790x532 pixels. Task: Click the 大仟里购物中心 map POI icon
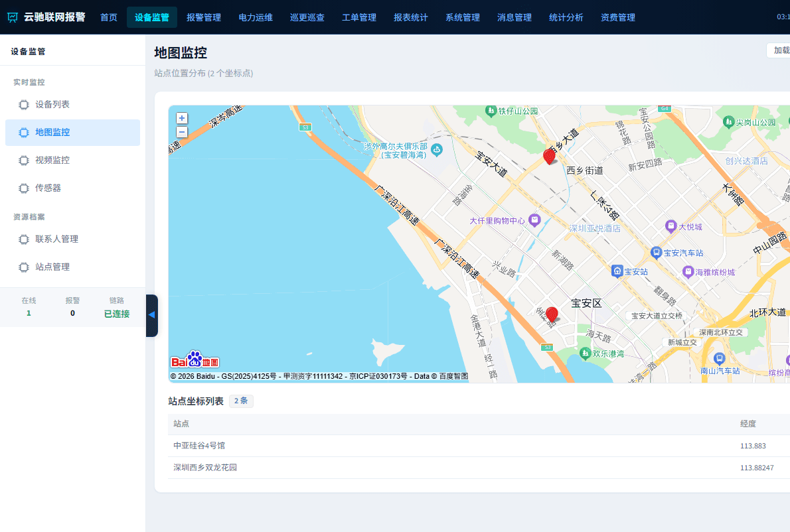point(534,220)
